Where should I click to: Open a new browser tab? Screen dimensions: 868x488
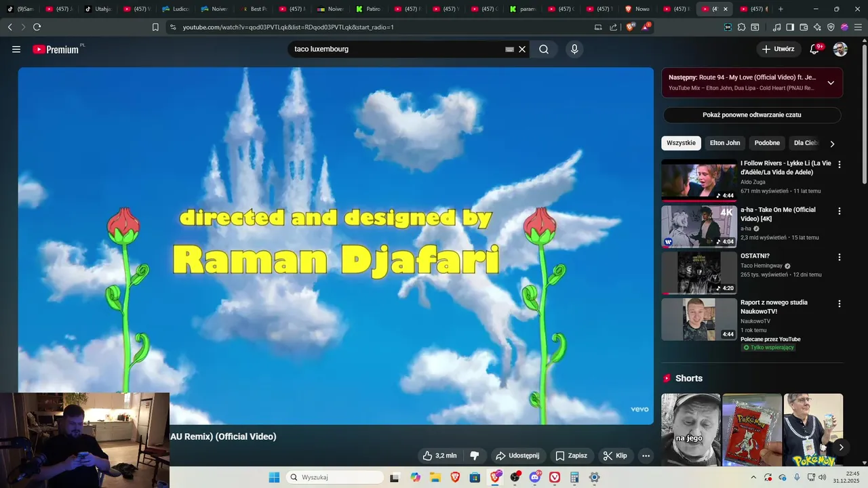pos(781,9)
